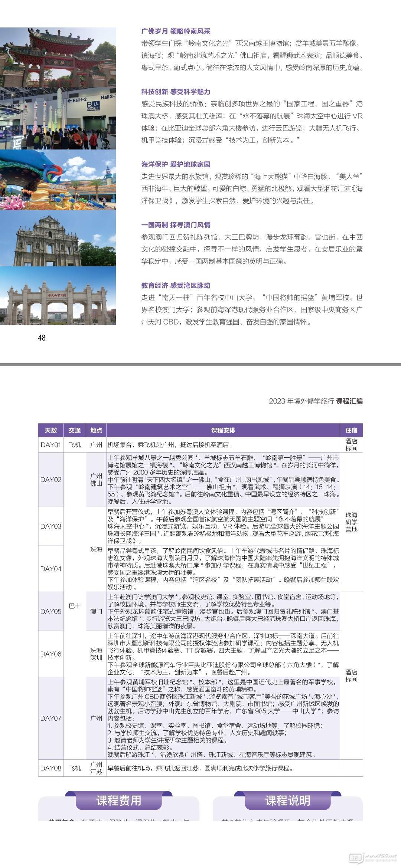Click the heading 广佛岁月 领略岭南风采

click(x=176, y=31)
